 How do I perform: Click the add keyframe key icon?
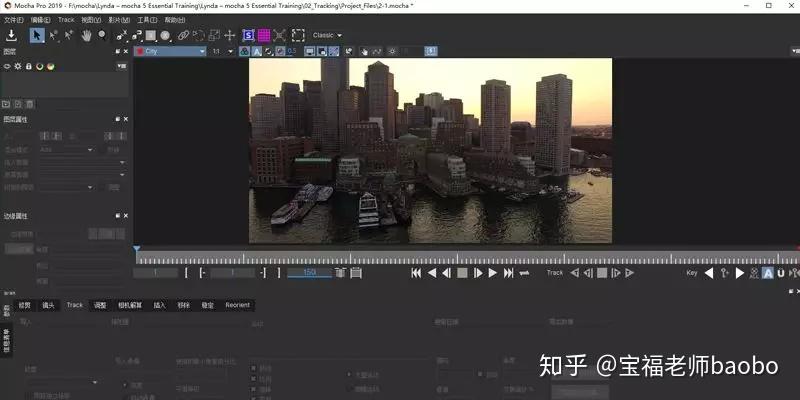coord(724,273)
